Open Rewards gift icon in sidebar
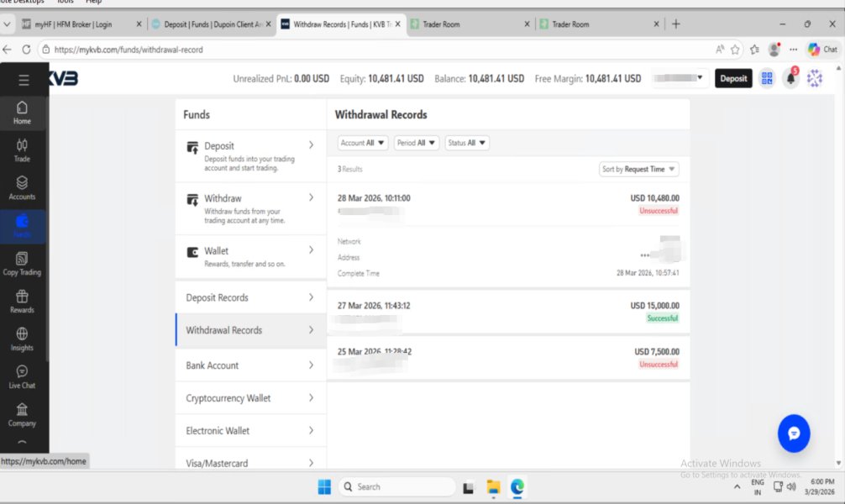 coord(22,302)
